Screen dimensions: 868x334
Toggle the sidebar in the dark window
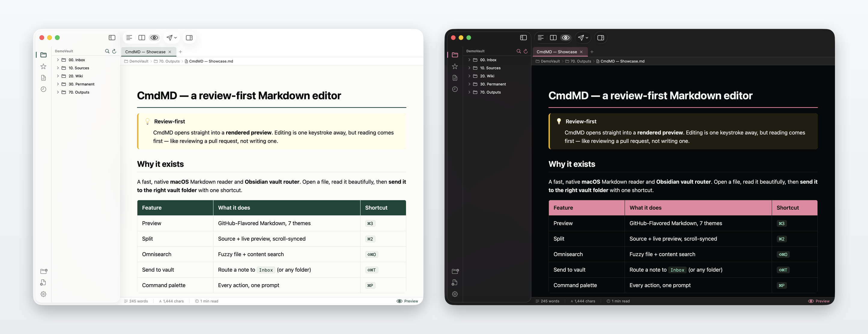pyautogui.click(x=523, y=38)
